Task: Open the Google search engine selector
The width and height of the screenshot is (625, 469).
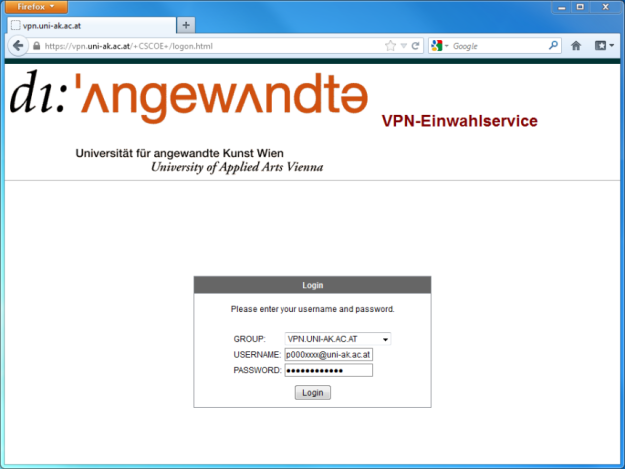Action: tap(440, 46)
